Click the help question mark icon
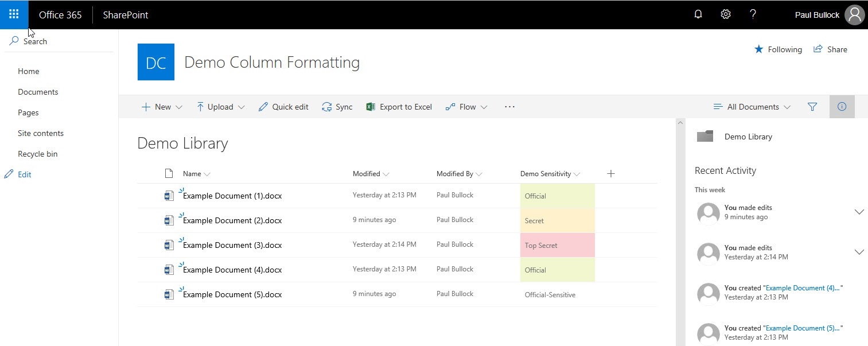Viewport: 868px width, 346px height. pos(753,14)
